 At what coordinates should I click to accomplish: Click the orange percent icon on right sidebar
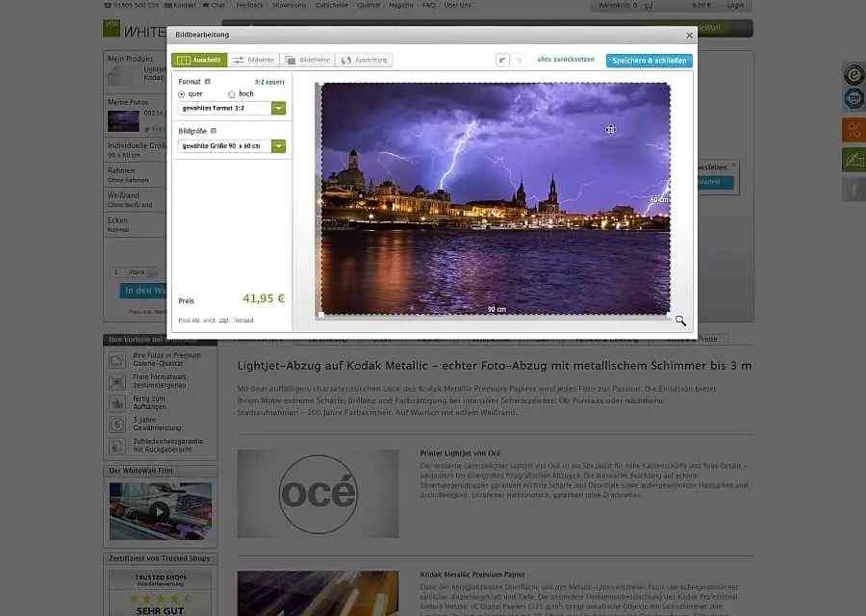[853, 130]
